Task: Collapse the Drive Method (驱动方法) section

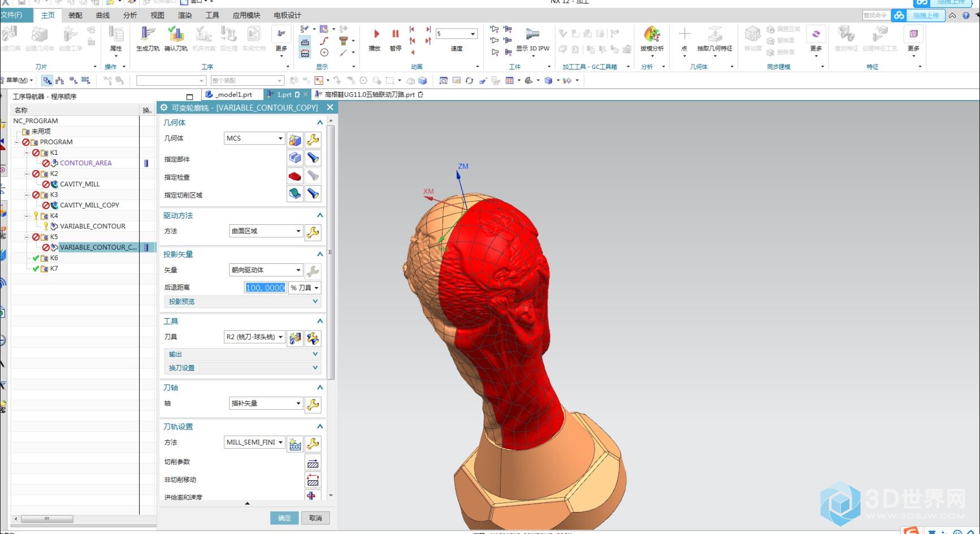Action: pyautogui.click(x=320, y=215)
